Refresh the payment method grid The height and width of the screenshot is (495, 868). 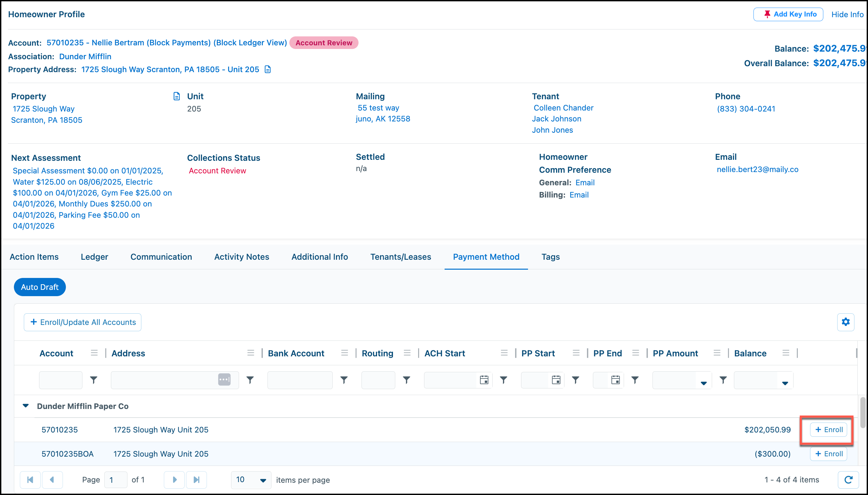click(848, 480)
